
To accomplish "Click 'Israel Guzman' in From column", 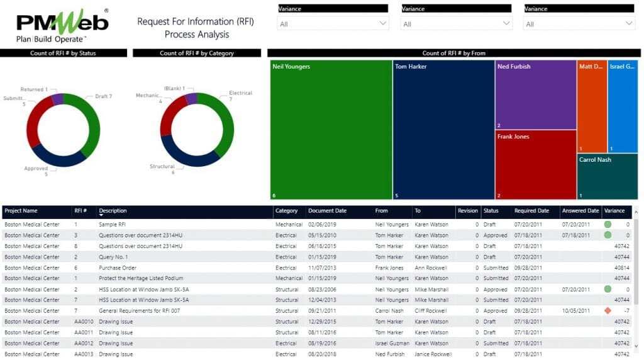I will point(392,343).
